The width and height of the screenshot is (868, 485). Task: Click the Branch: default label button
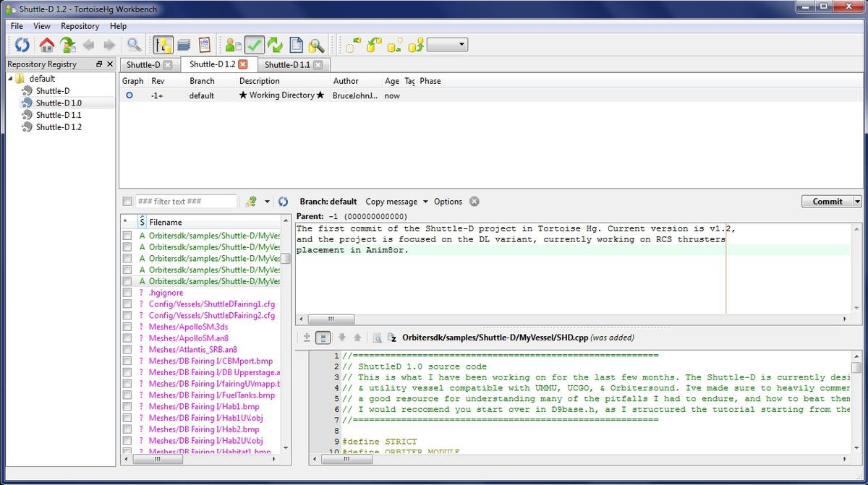(328, 202)
